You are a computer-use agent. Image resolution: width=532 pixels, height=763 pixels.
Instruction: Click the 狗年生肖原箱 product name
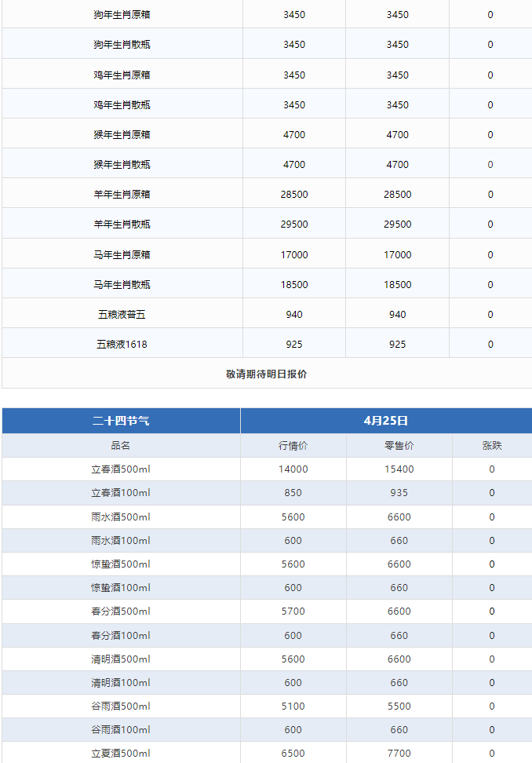(122, 15)
